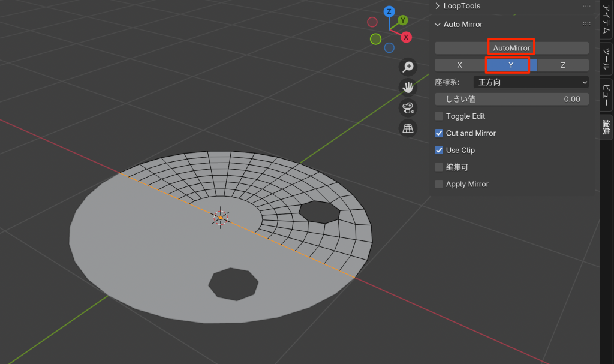Disable the Use Clip checkbox
The height and width of the screenshot is (364, 614).
coord(440,150)
